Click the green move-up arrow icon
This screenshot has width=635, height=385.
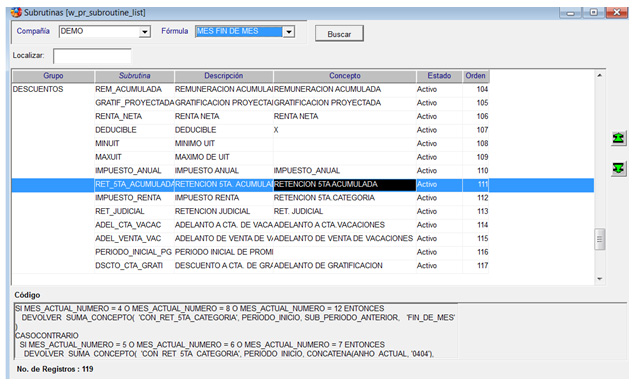pyautogui.click(x=618, y=138)
